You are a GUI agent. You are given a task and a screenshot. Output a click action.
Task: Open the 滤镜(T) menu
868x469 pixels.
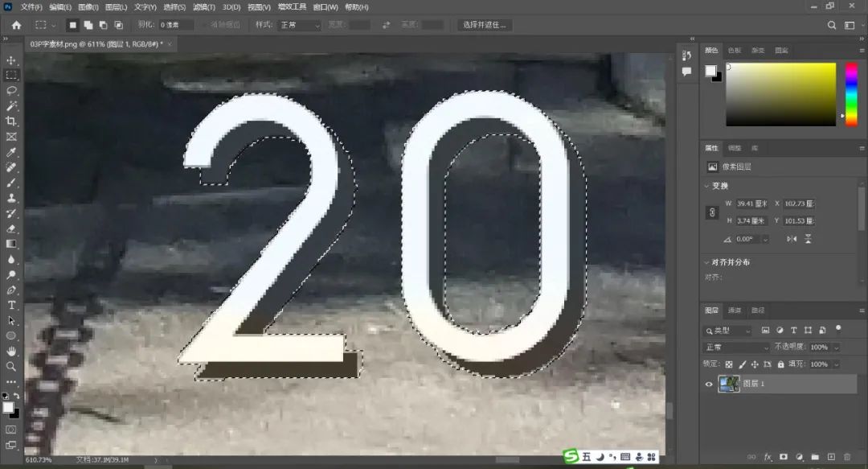pyautogui.click(x=203, y=6)
